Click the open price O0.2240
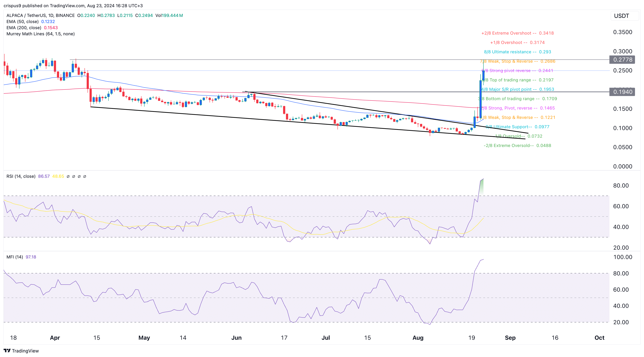Screen dimensions: 644x357 click(86, 15)
